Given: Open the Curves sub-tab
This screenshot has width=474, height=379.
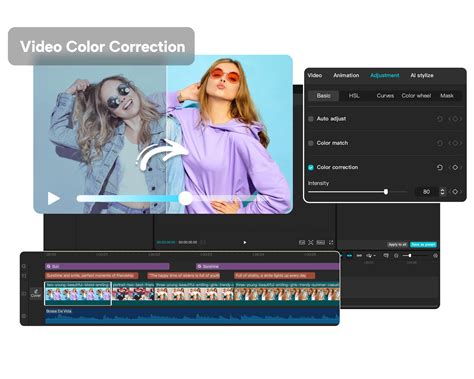Looking at the screenshot, I should 385,96.
